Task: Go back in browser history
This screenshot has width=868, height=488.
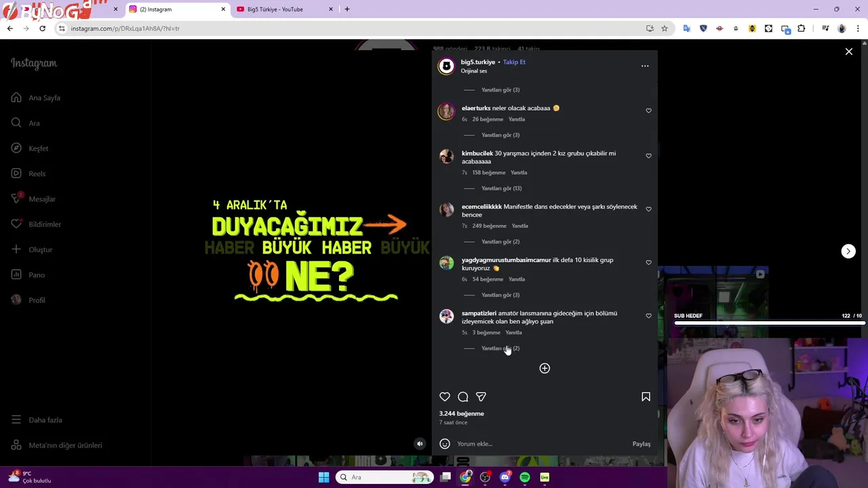Action: [x=9, y=28]
